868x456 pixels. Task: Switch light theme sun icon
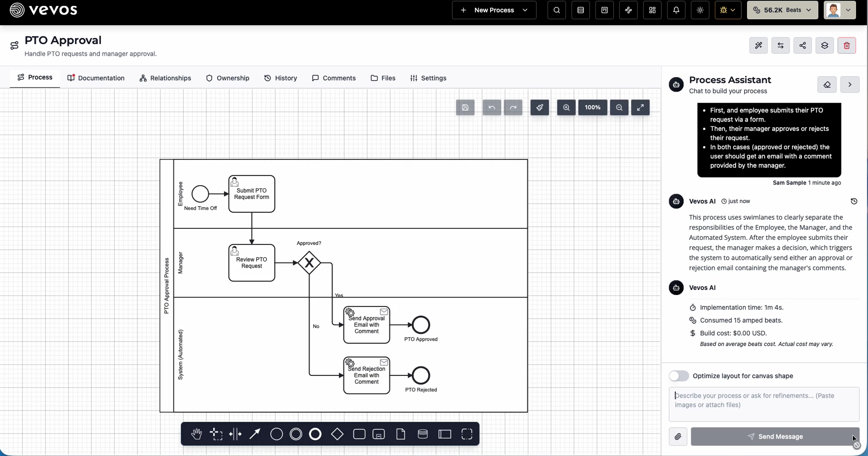tap(700, 10)
